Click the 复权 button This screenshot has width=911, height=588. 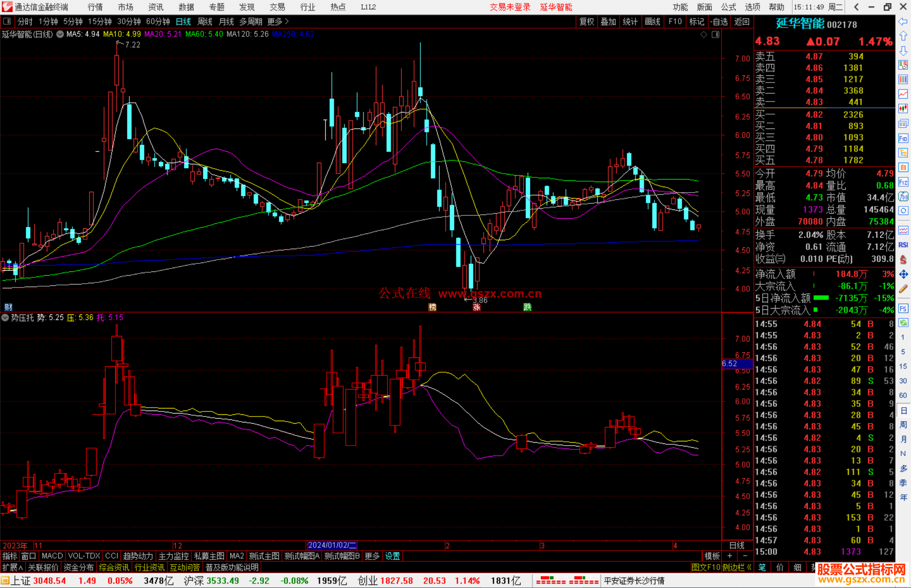tap(587, 21)
